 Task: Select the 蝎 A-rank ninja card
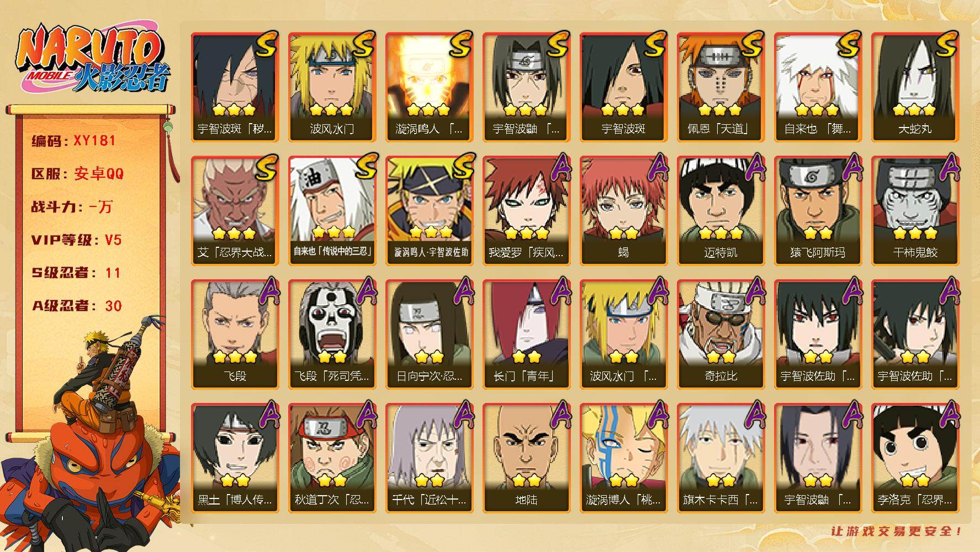(x=623, y=211)
